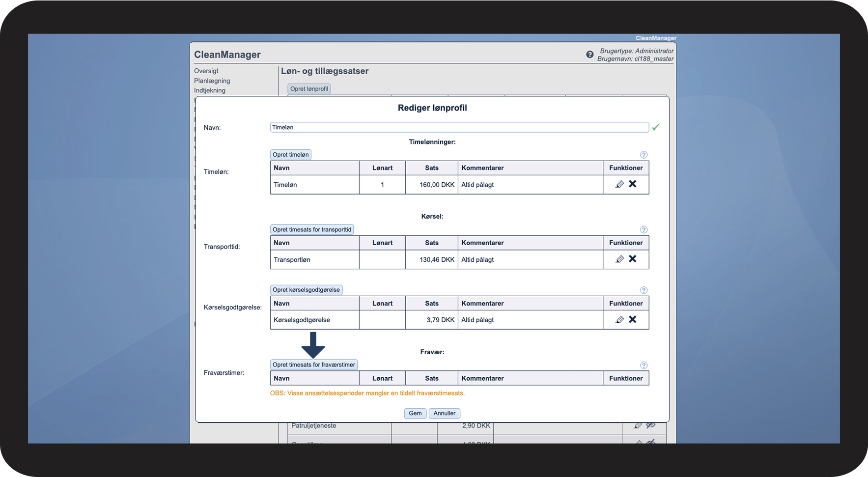Click the main help question mark in header
868x477 pixels.
589,55
